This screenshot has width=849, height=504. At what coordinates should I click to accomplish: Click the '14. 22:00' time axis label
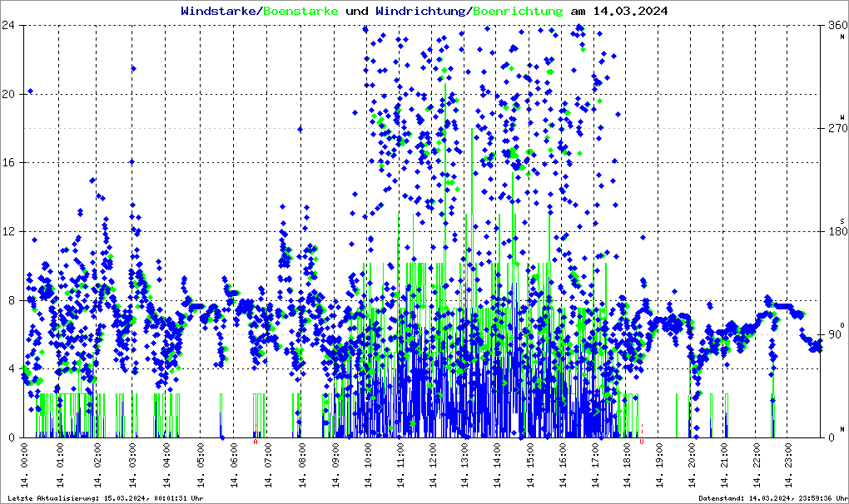[x=757, y=465]
